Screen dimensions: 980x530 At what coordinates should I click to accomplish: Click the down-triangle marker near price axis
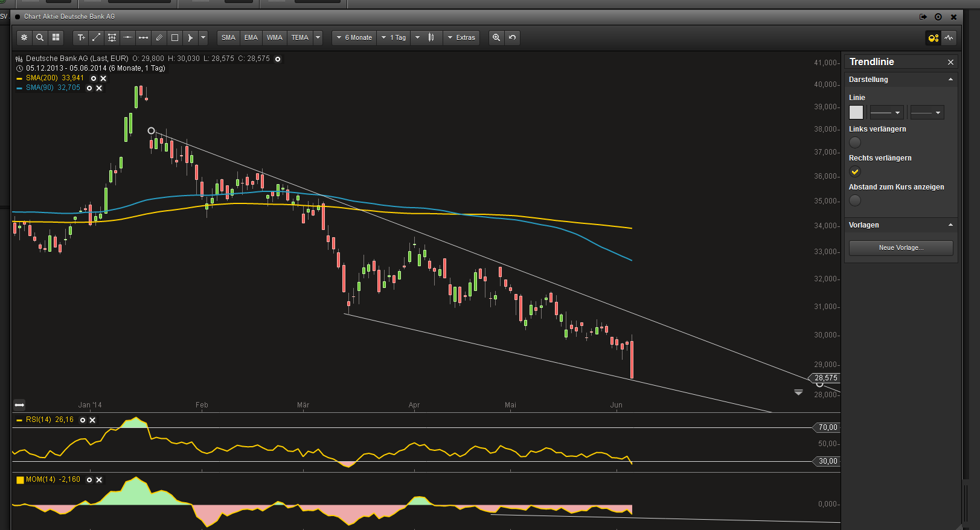pyautogui.click(x=798, y=392)
